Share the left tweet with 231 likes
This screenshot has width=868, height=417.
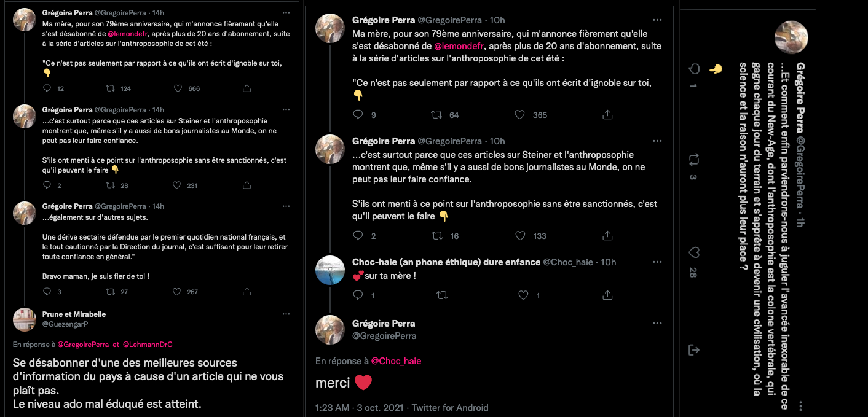tap(247, 185)
